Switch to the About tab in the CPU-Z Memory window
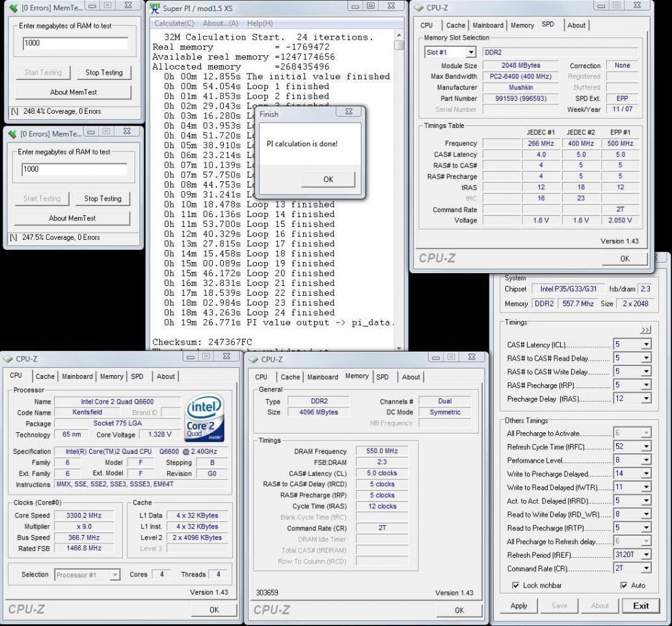 click(x=410, y=377)
